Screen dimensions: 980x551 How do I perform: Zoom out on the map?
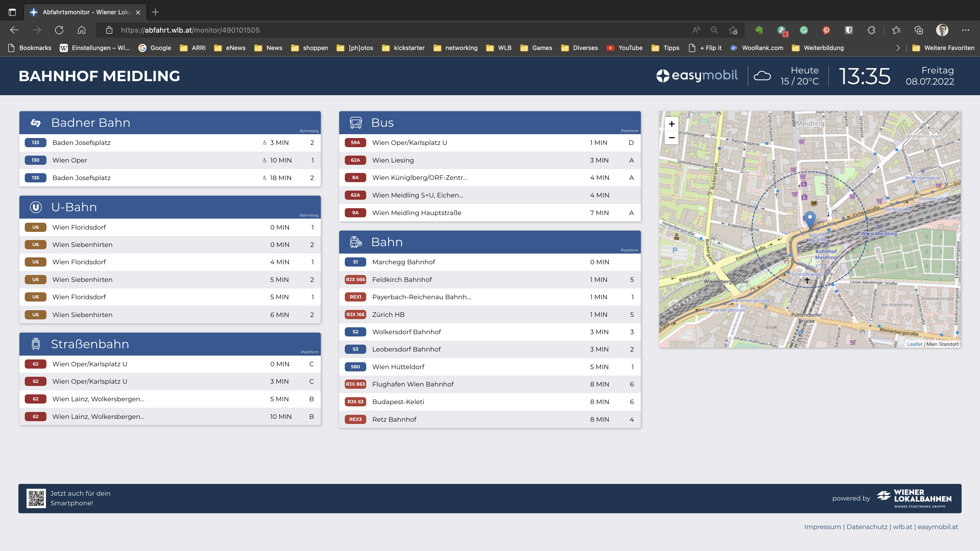point(671,138)
